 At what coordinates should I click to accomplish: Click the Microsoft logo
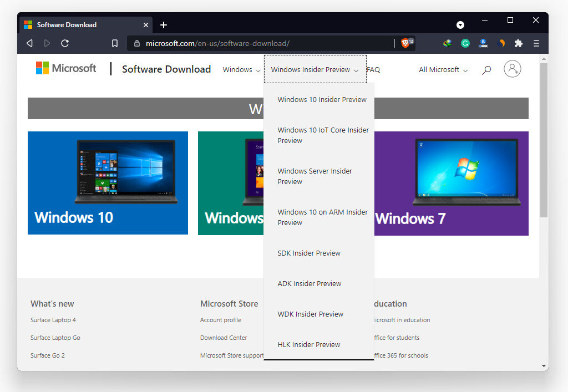point(65,68)
